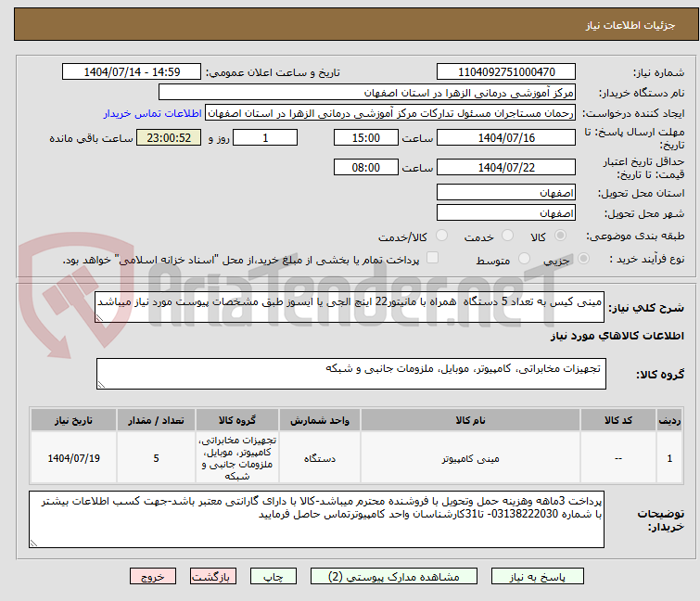The height and width of the screenshot is (601, 700).
Task: Click the 08:00 time field
Action: 366,168
